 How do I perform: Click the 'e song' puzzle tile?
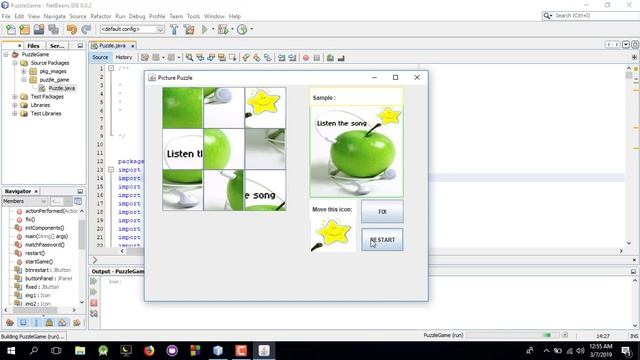(x=265, y=190)
